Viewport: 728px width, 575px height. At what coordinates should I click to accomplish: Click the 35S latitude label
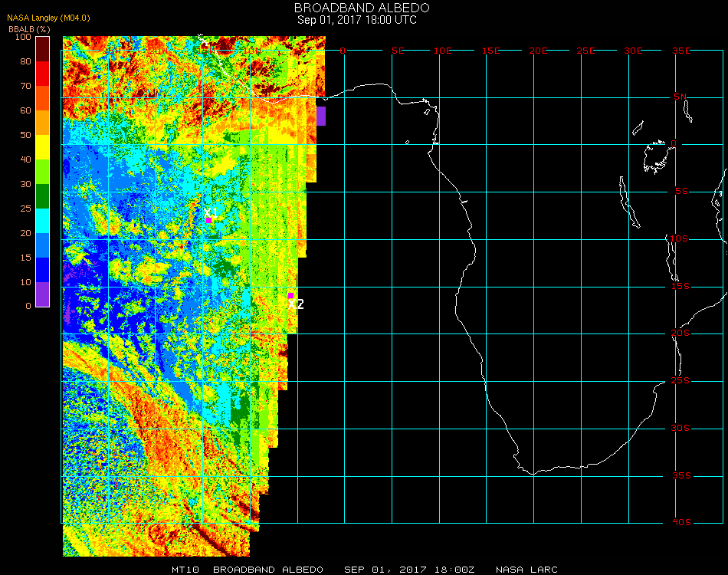coord(681,475)
